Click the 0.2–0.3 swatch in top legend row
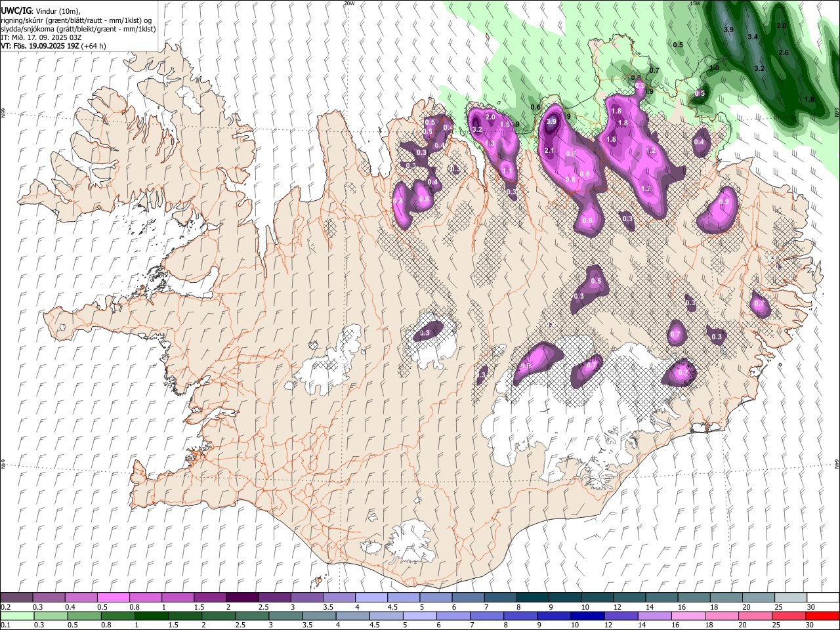Viewport: 840px width, 630px height. click(17, 598)
